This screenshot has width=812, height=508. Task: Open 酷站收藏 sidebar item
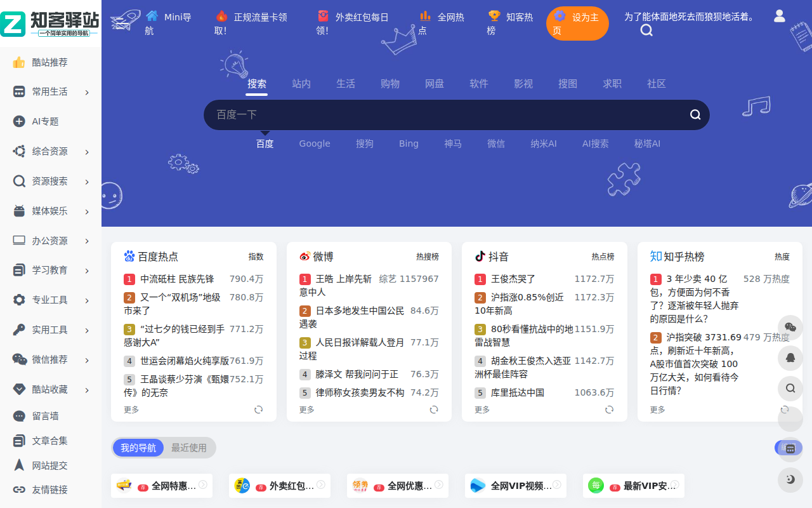pos(50,389)
